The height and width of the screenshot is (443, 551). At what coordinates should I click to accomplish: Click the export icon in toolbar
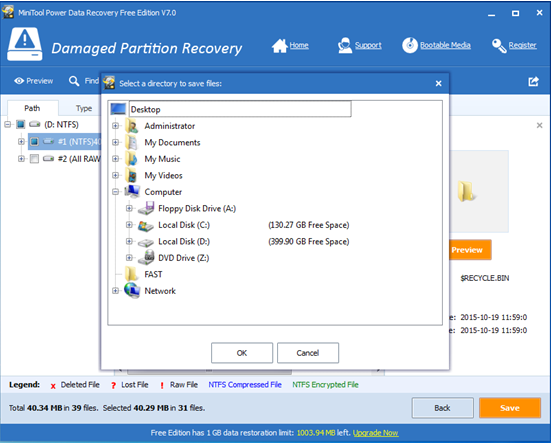(533, 82)
